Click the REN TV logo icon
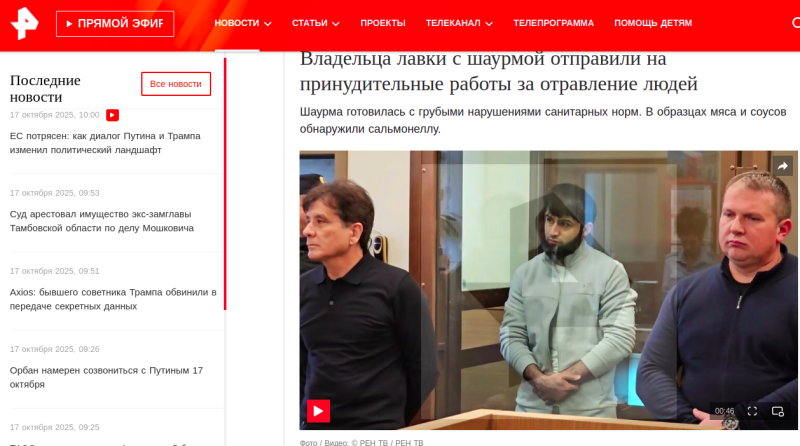Screen dimensions: 800x446 coord(24,23)
